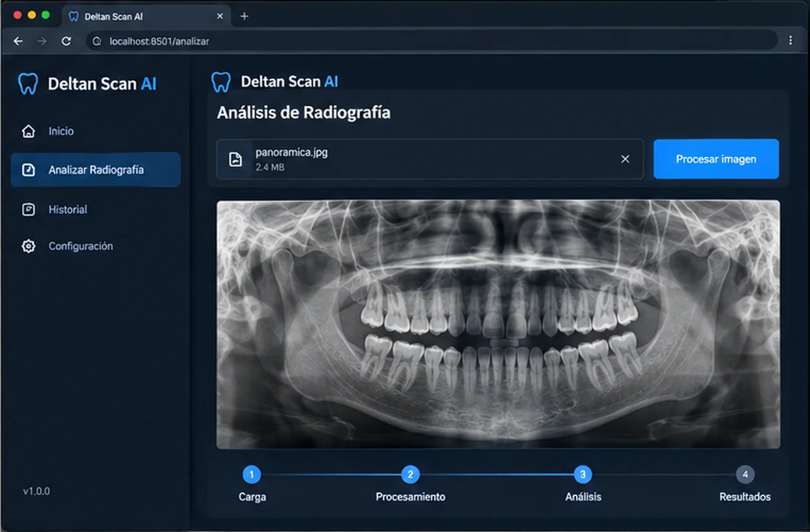810x532 pixels.
Task: Open the Historial section
Action: pos(96,210)
